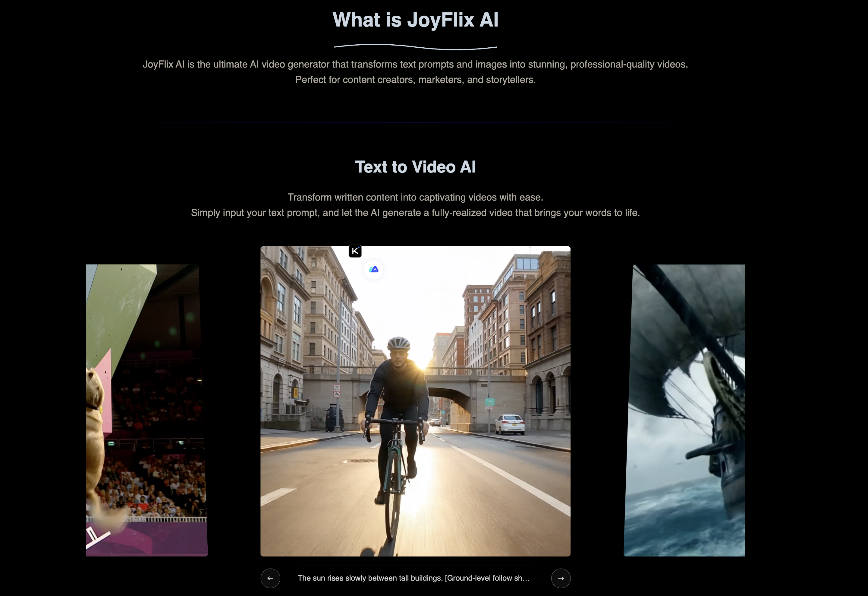
Task: Play the center cyclist video
Action: tap(415, 401)
